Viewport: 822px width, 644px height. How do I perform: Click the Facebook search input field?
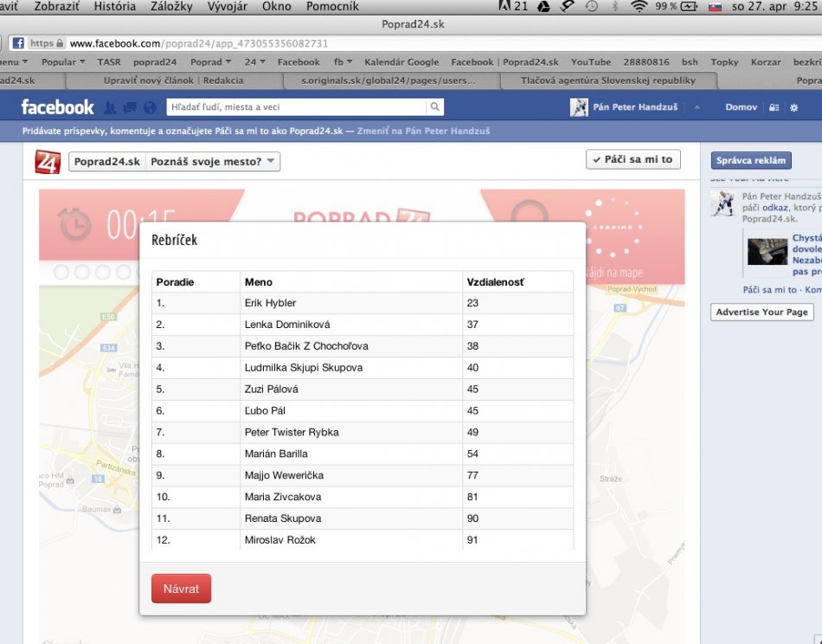tap(294, 107)
